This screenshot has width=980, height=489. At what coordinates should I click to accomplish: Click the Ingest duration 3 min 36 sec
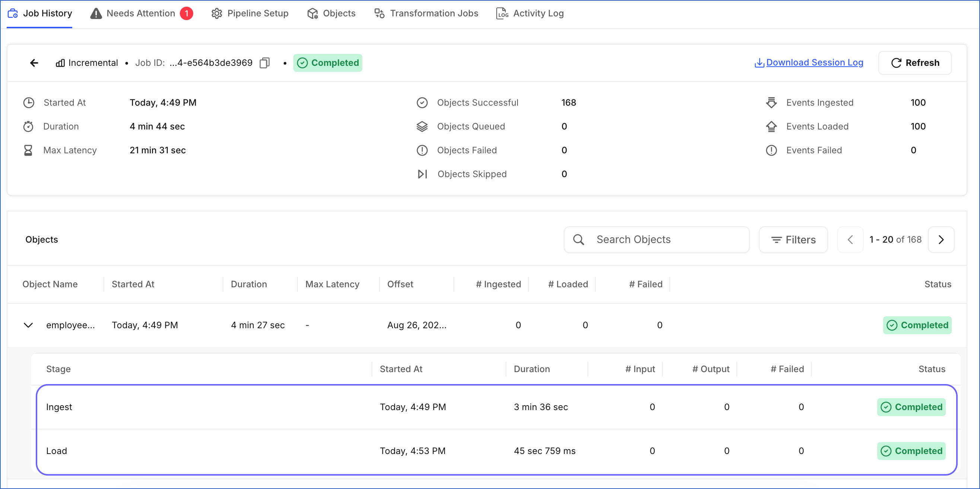[541, 407]
